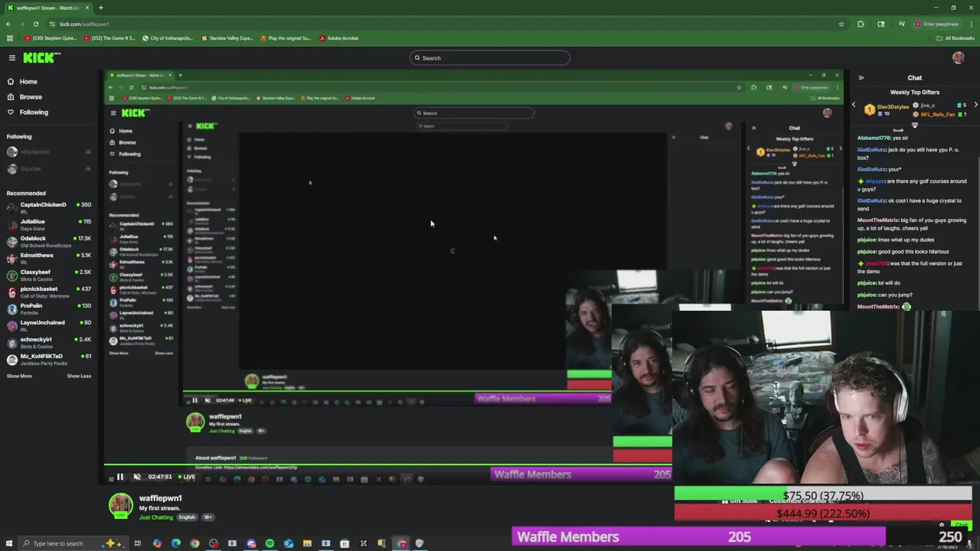Viewport: 980px width, 551px height.
Task: Open Classybeef recommended channel
Action: tap(49, 275)
